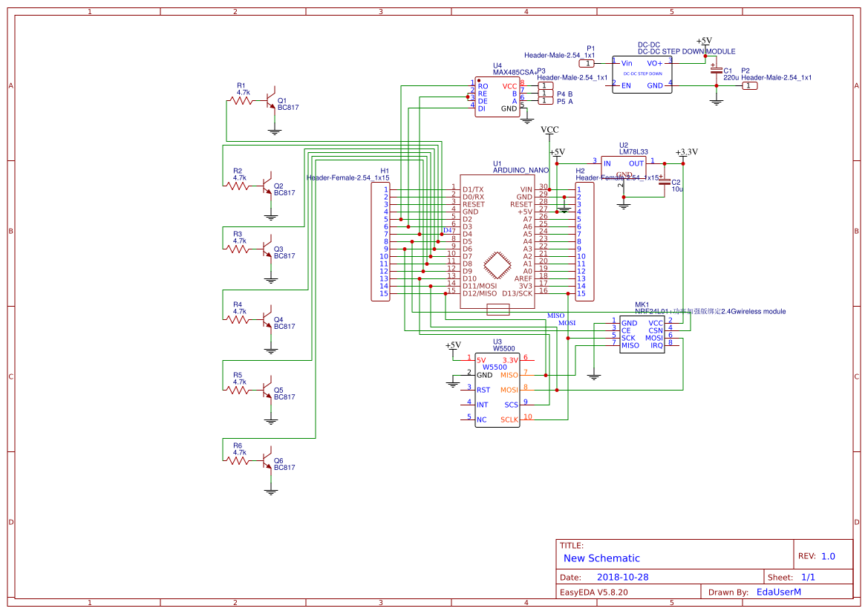Click the R1 4.7k resistor symbol
The image size is (868, 614).
tap(241, 101)
